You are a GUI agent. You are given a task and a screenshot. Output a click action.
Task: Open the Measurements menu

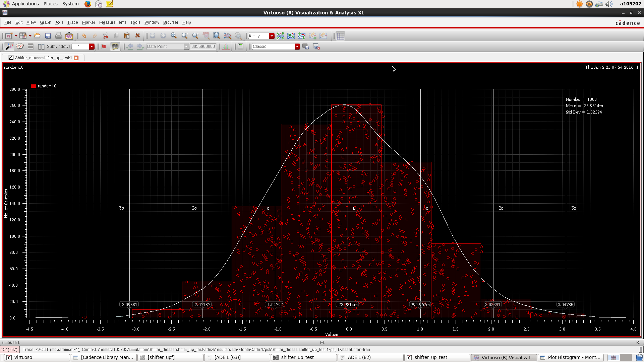point(113,22)
